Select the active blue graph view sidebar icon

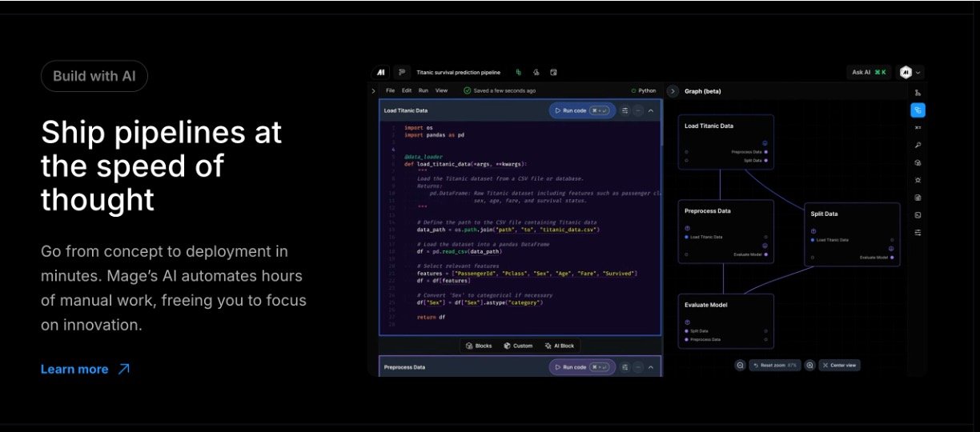[918, 110]
